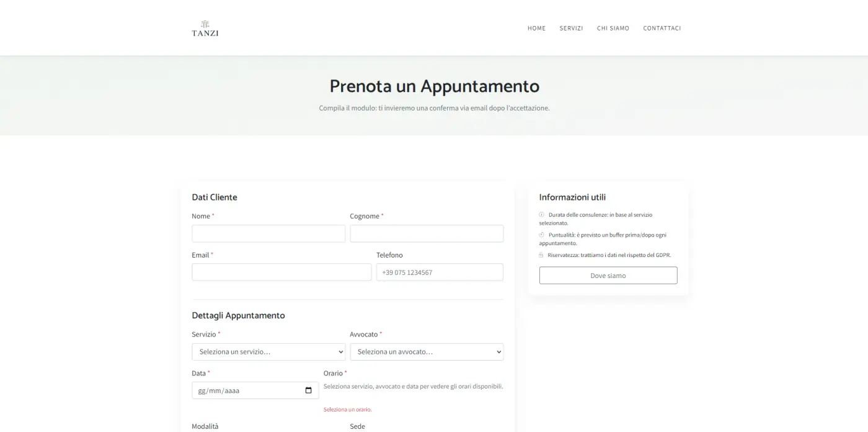This screenshot has width=868, height=432.
Task: Open the SERVIZI page from the navbar
Action: pyautogui.click(x=571, y=28)
